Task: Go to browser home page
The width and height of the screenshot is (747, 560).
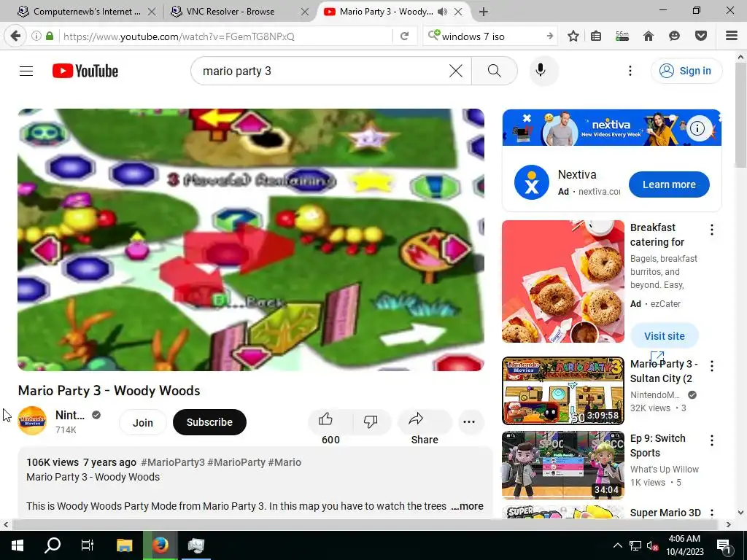Action: [x=648, y=36]
